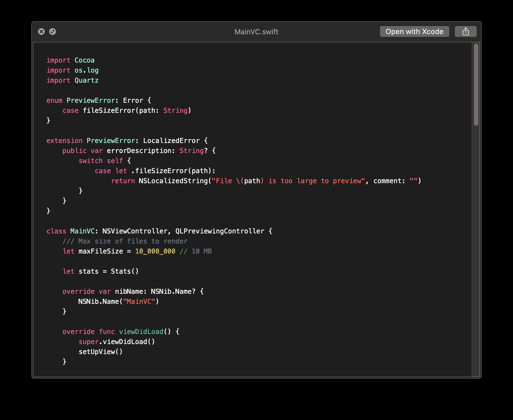Click the 10_000_000 numeric literal
Viewport: 513px width, 420px height.
[155, 251]
